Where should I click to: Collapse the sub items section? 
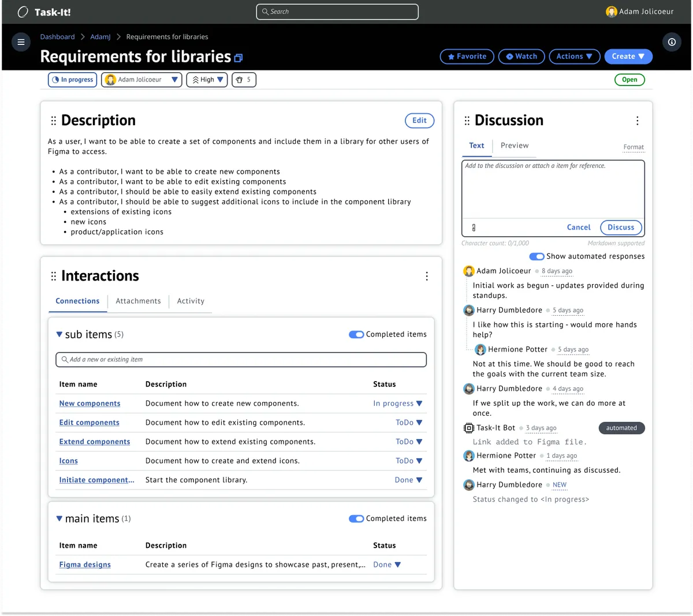(x=59, y=334)
